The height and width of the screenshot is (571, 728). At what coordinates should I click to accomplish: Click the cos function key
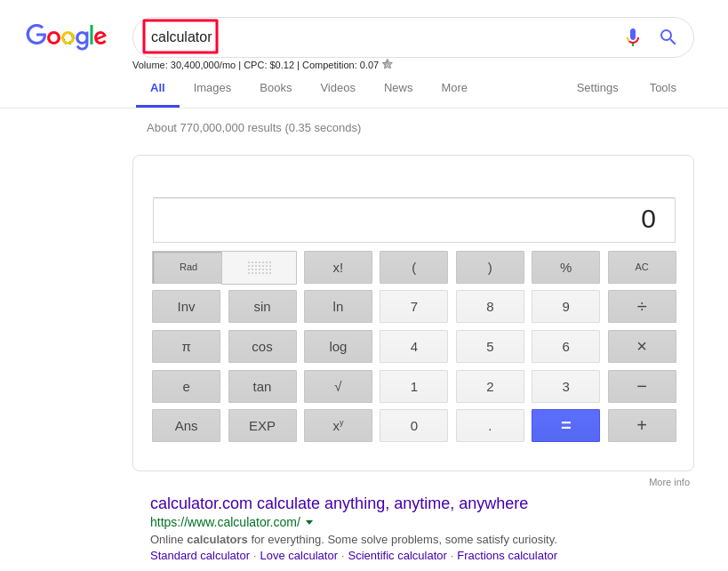pos(262,347)
